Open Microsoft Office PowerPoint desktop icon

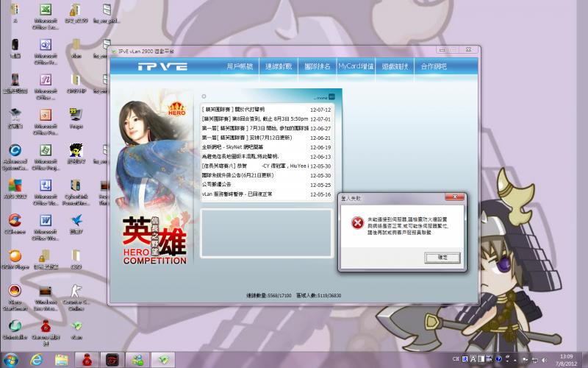click(46, 121)
